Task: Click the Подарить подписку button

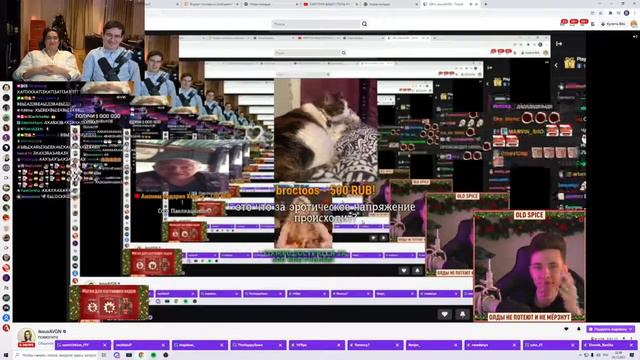Action: 611,329
